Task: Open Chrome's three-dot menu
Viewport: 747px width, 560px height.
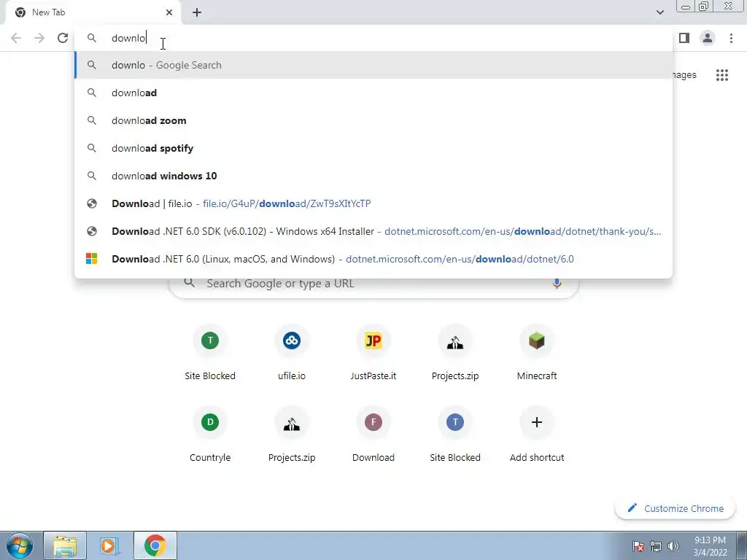Action: (x=731, y=38)
